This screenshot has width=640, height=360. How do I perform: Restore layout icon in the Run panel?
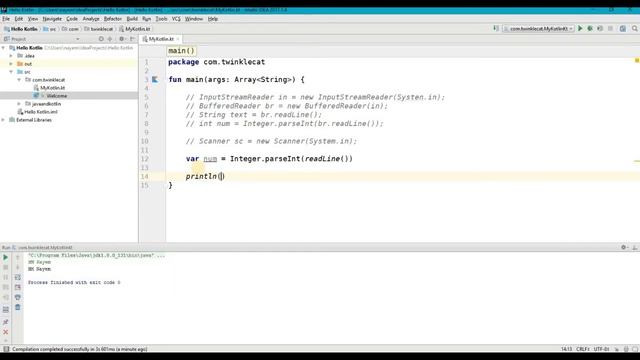(6, 310)
